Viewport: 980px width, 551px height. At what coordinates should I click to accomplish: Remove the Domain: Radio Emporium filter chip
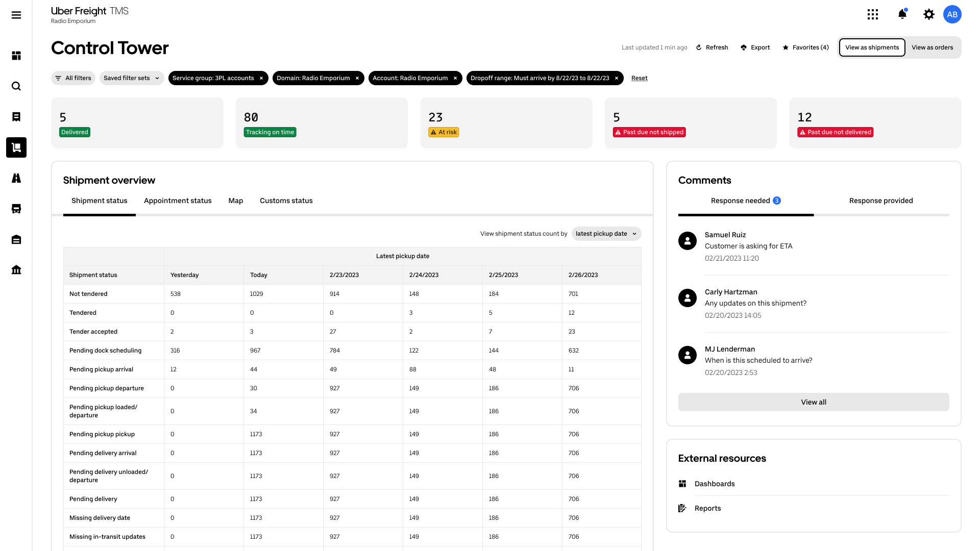click(x=357, y=78)
